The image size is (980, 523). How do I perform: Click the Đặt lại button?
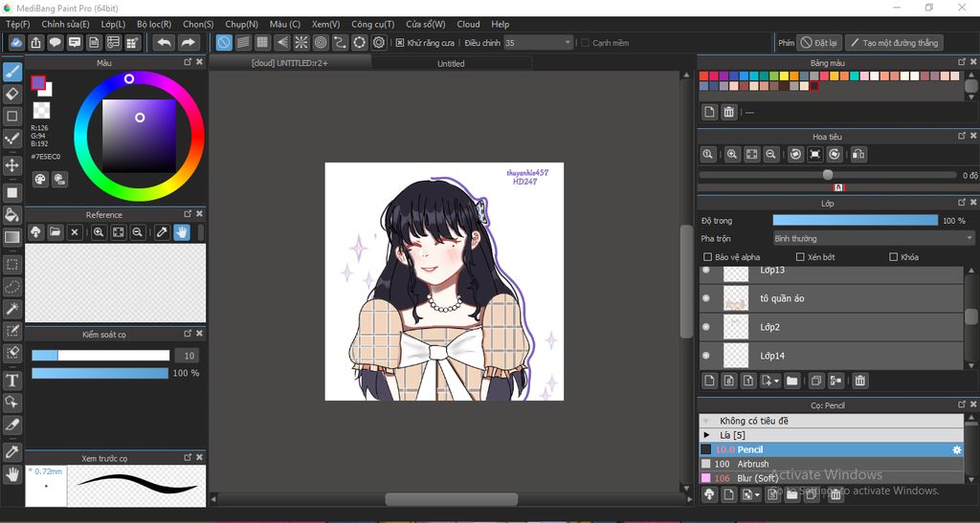coord(819,42)
